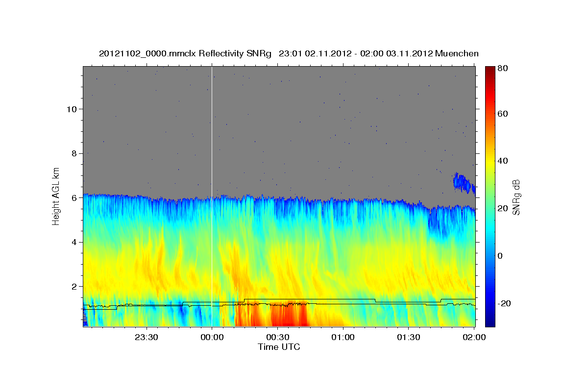Click the colorbar value 60
Screen dimensions: 588x392
click(x=503, y=114)
